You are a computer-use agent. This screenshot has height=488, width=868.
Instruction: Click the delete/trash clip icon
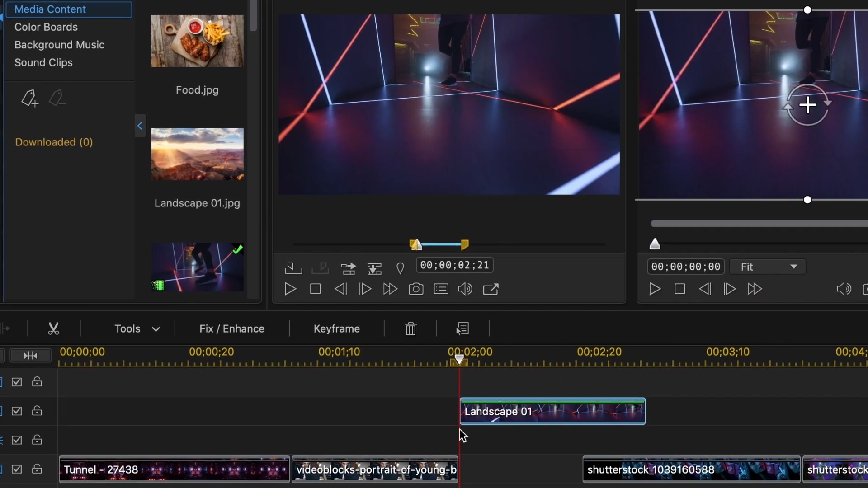point(411,329)
